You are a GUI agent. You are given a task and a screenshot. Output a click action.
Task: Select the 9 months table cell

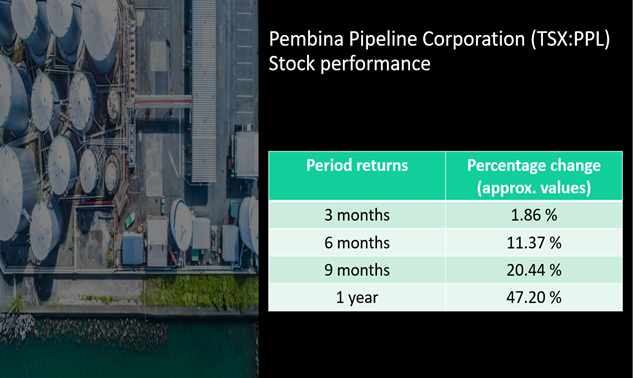pos(357,270)
